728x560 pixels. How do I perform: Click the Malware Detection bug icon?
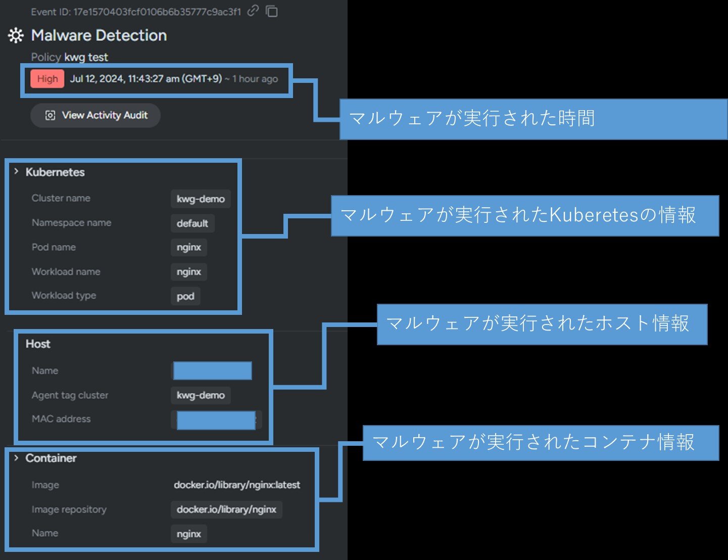16,35
